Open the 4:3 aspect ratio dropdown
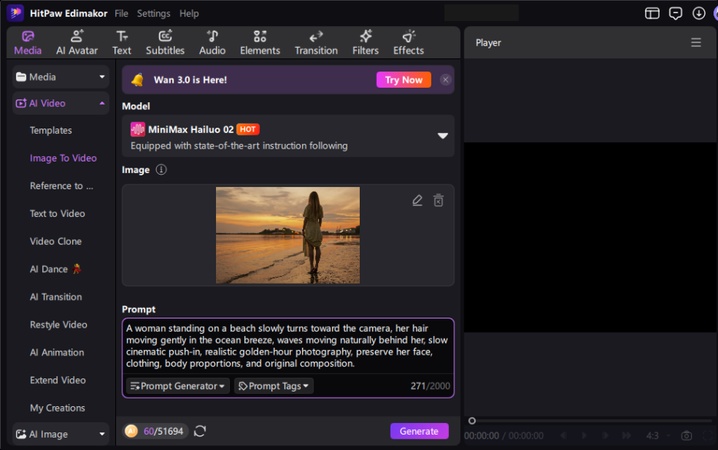This screenshot has width=718, height=450. click(x=658, y=435)
